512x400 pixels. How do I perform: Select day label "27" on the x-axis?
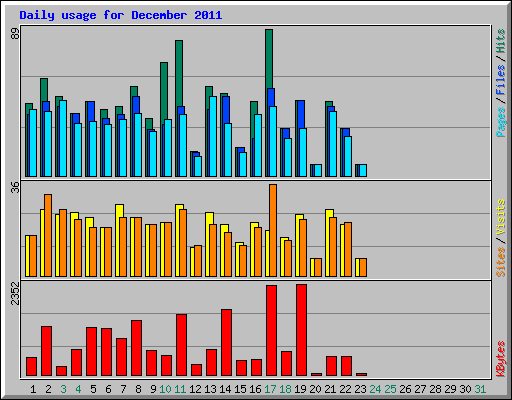click(420, 389)
